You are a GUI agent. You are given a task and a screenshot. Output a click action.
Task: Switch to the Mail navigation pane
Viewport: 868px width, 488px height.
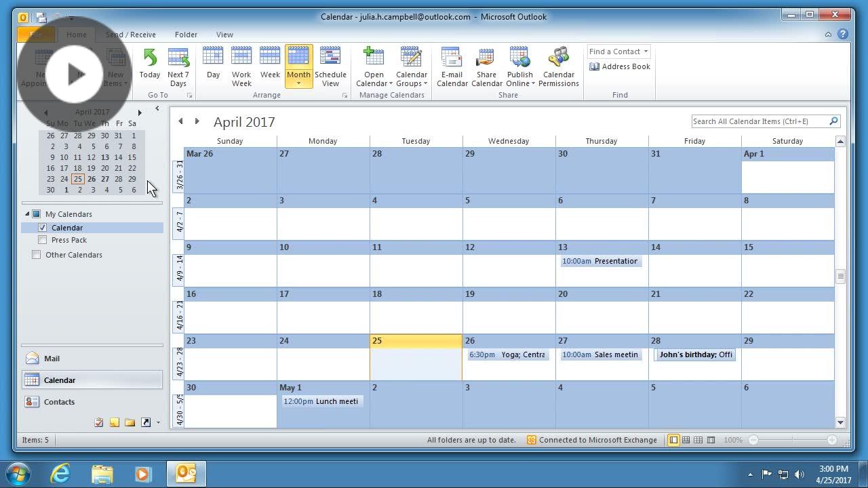pos(52,358)
